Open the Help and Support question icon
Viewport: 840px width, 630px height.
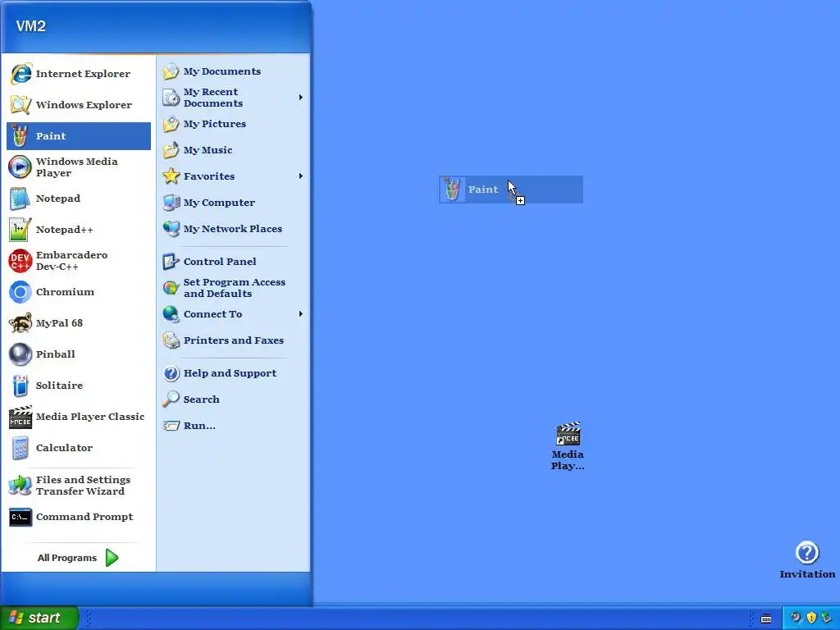[171, 373]
